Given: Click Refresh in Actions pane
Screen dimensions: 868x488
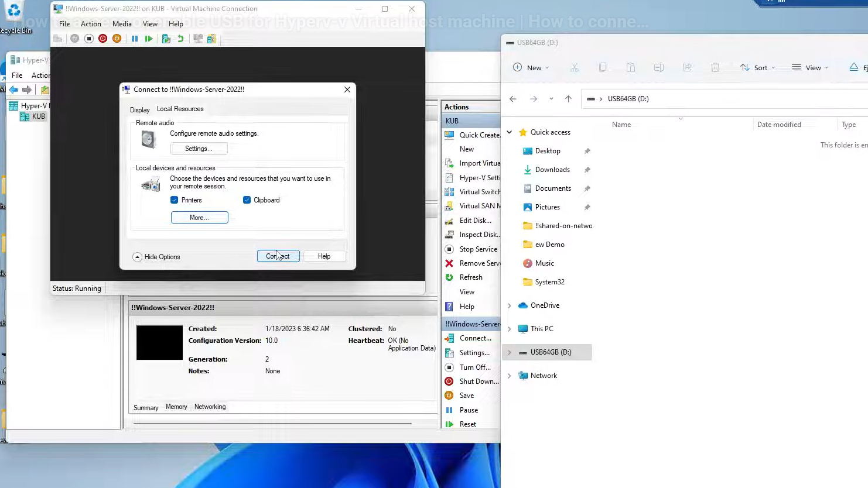Looking at the screenshot, I should pyautogui.click(x=471, y=277).
